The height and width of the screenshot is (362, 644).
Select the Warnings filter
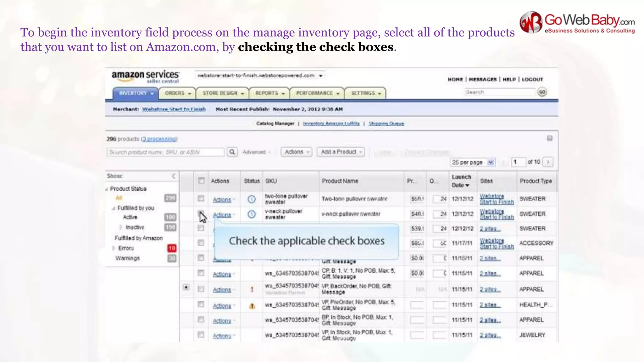[127, 258]
